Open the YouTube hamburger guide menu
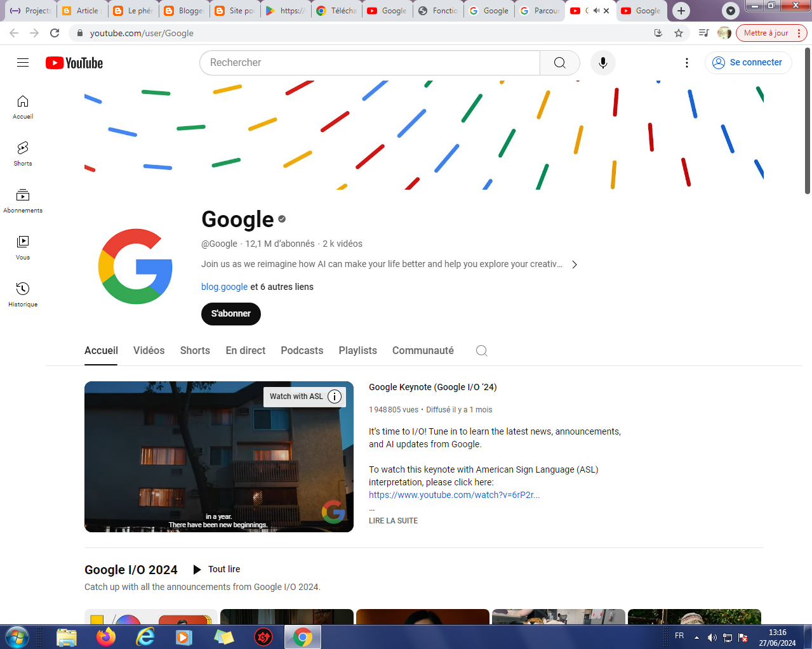 pos(23,62)
